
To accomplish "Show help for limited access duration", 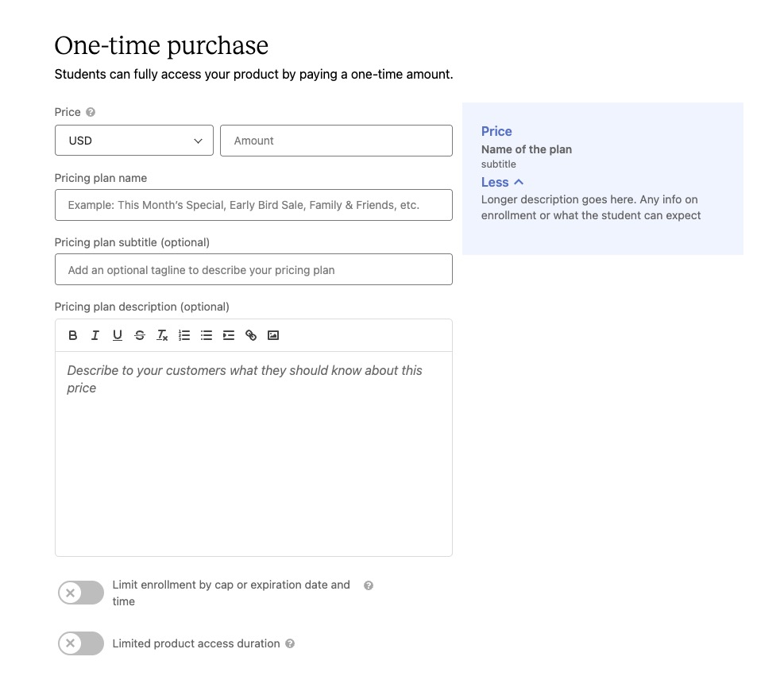I will pos(290,643).
